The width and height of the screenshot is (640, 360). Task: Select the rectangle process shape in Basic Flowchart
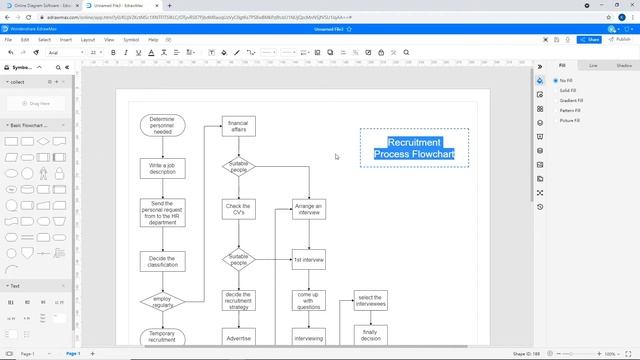pos(11,141)
